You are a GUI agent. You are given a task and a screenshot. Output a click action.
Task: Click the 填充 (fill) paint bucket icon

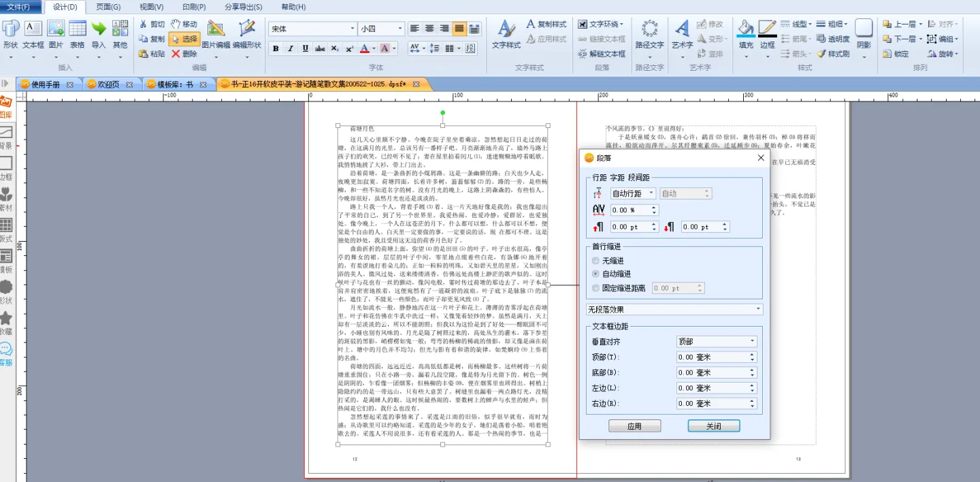[x=746, y=29]
